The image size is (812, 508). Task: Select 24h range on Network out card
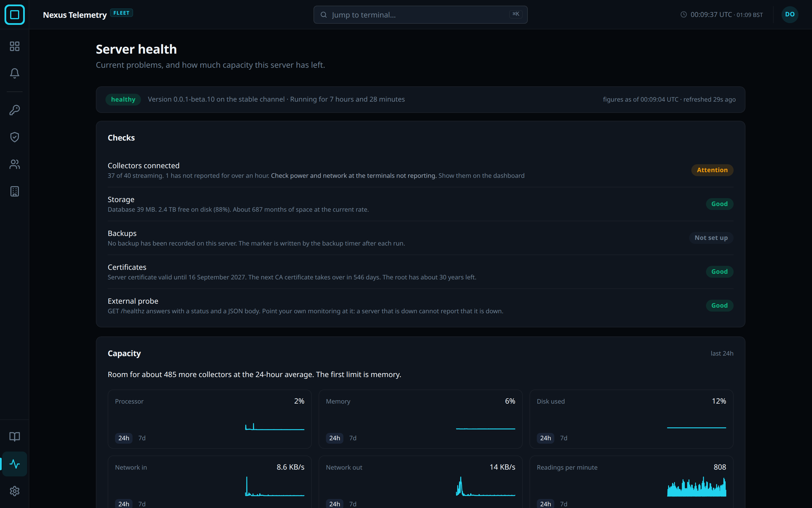click(335, 504)
